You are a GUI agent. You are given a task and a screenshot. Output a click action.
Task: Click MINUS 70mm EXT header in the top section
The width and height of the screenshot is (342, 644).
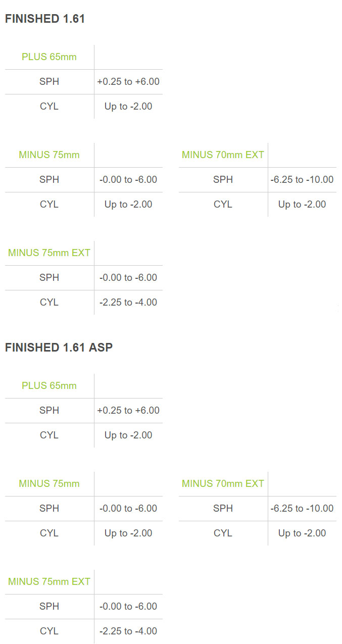pos(223,155)
